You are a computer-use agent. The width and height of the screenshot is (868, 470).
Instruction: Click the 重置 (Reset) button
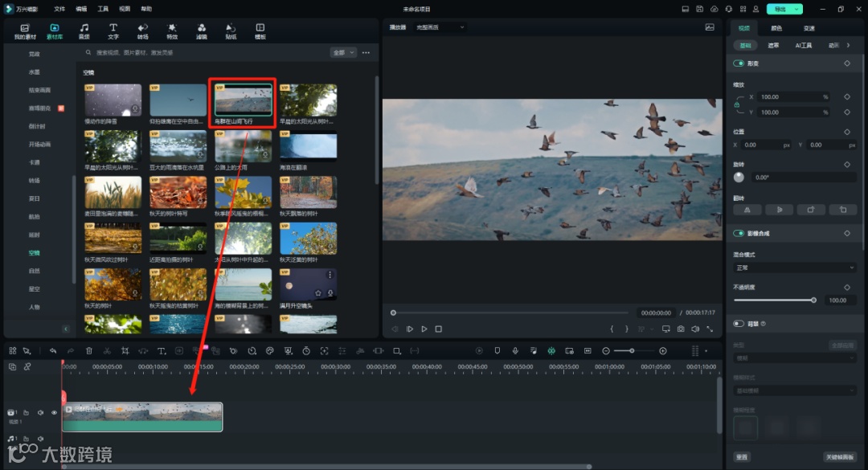(x=742, y=457)
